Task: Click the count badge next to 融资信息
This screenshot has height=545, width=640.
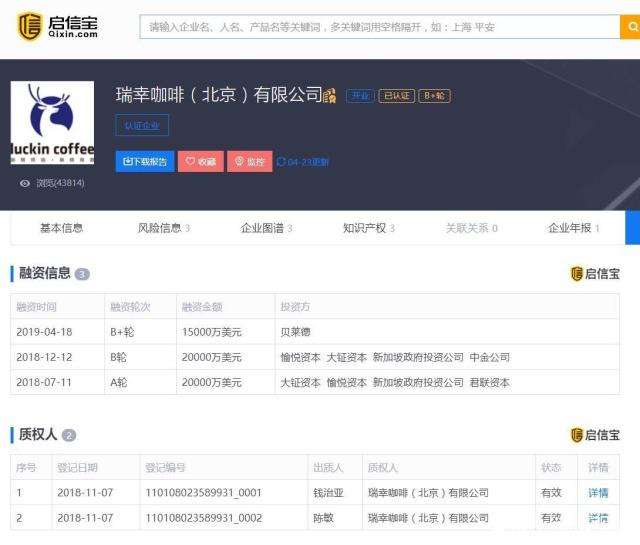Action: coord(82,274)
